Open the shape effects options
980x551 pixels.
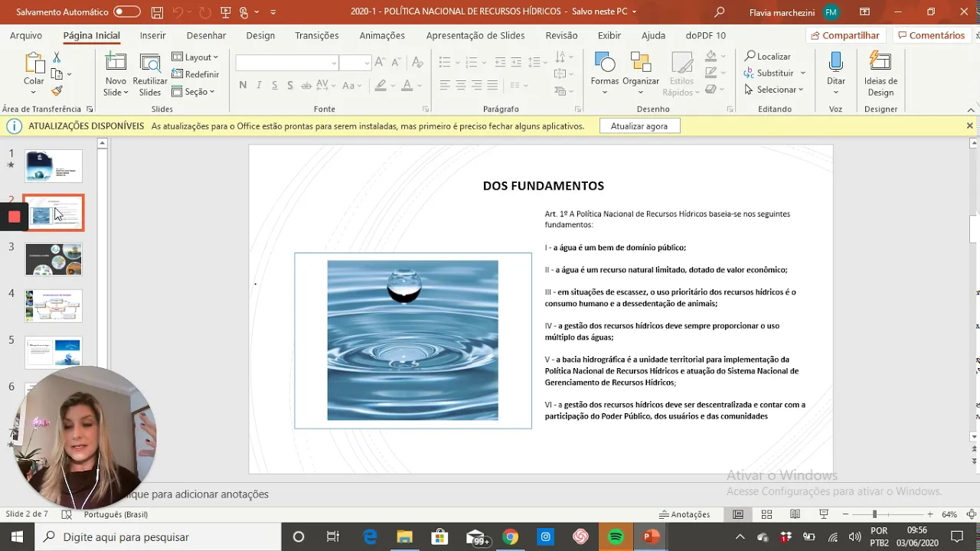click(x=714, y=89)
